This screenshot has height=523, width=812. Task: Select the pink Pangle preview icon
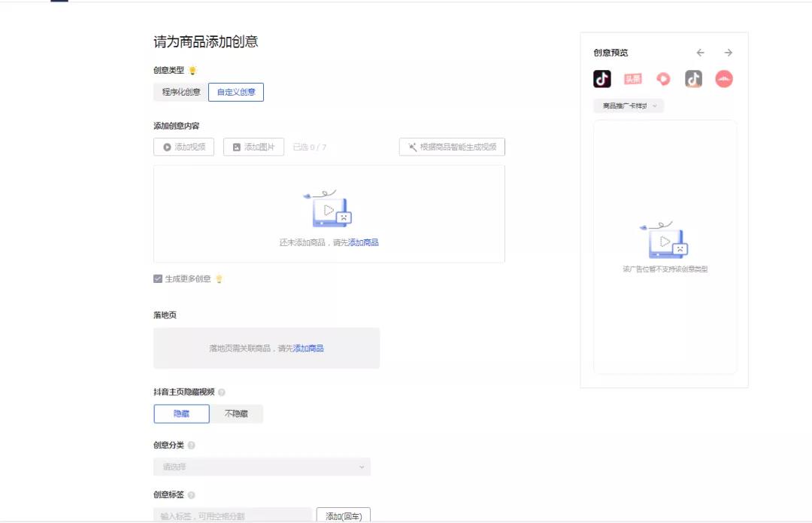723,79
